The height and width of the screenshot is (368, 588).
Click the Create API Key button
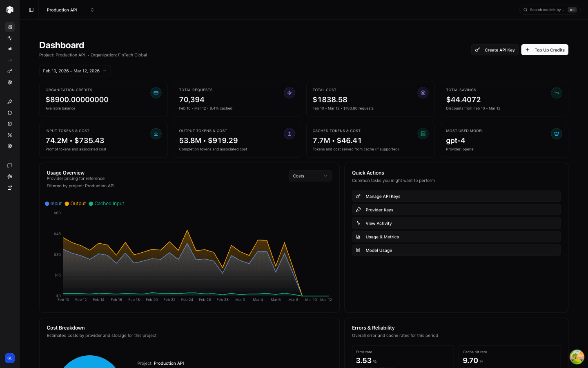[494, 49]
